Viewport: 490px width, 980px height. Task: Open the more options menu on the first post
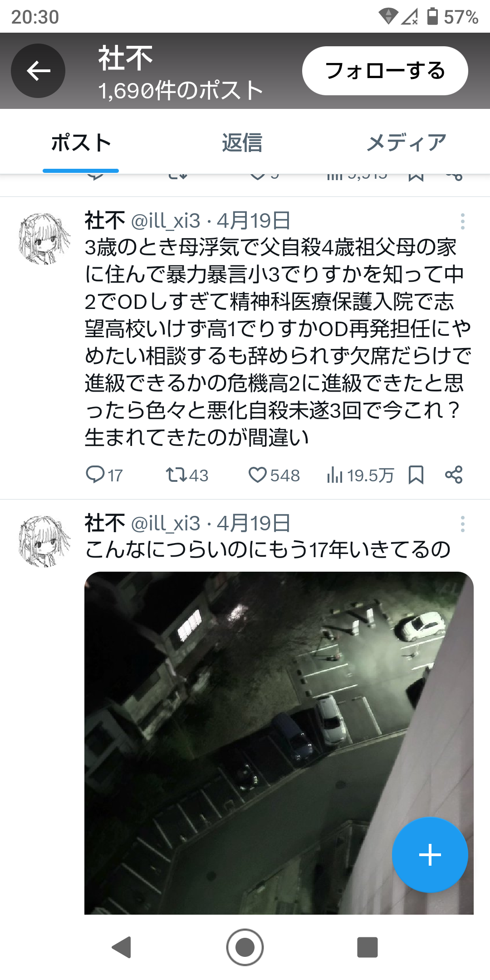[x=462, y=221]
